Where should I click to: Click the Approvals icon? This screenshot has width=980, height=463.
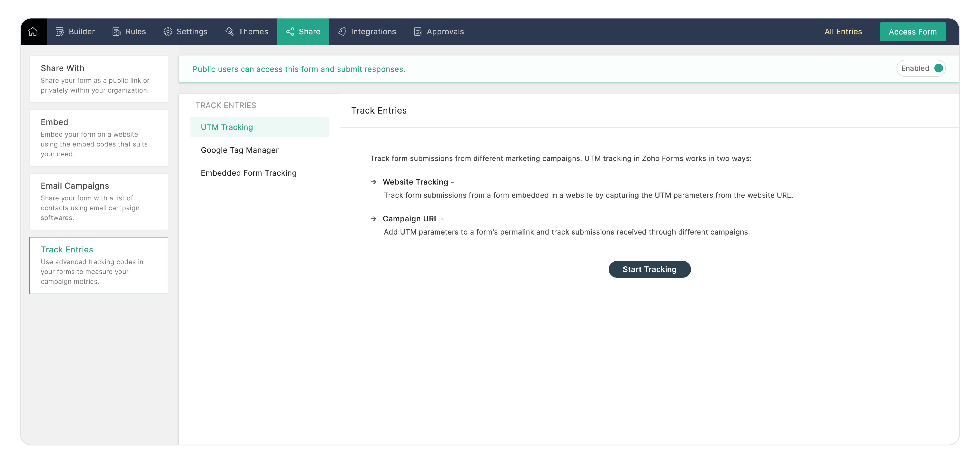(x=418, y=32)
